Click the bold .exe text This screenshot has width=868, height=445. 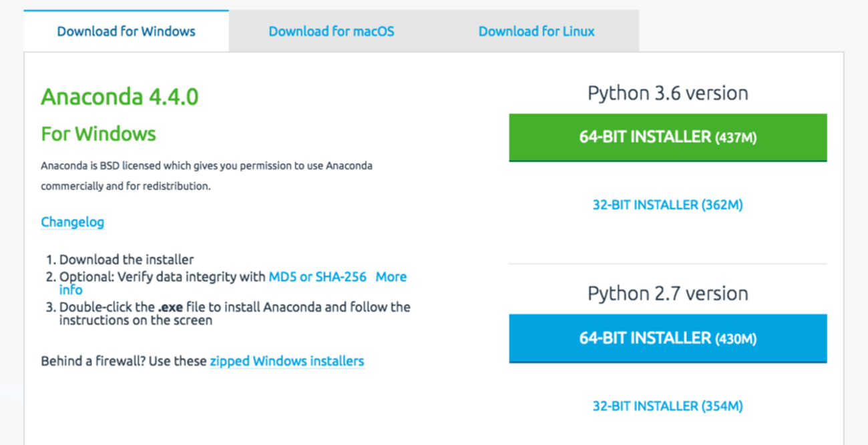[x=170, y=308]
